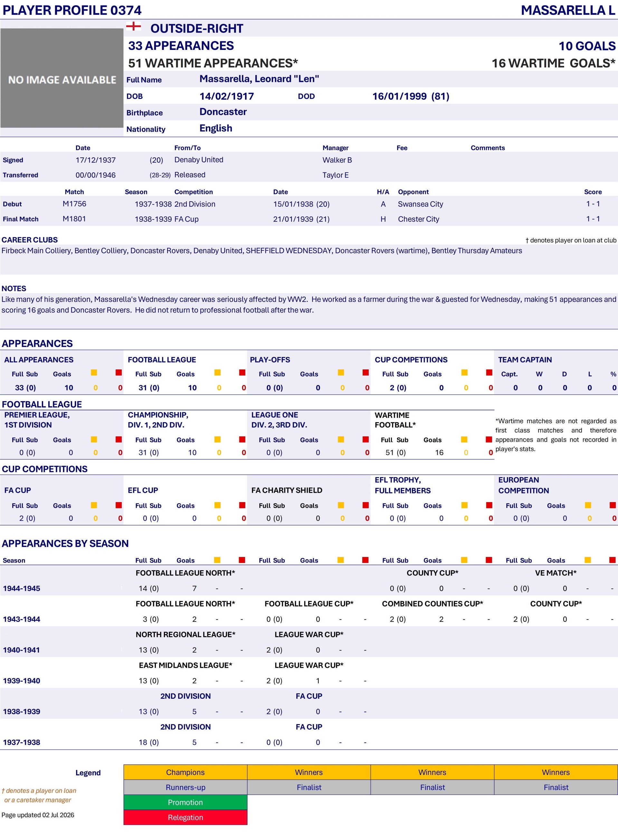Select the 1938-1939 season row
Image resolution: width=618 pixels, height=840 pixels.
click(x=309, y=711)
